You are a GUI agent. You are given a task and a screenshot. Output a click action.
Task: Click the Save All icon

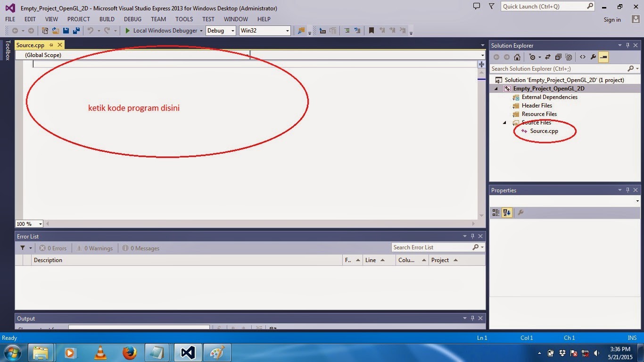pyautogui.click(x=75, y=30)
